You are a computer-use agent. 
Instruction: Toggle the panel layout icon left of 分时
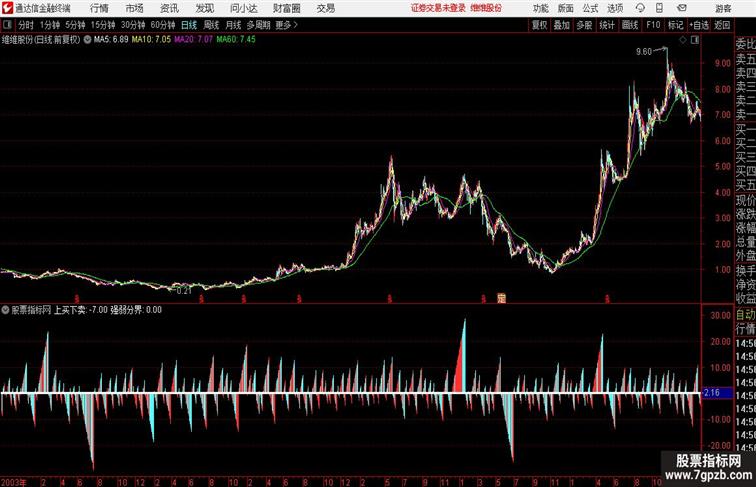click(7, 25)
